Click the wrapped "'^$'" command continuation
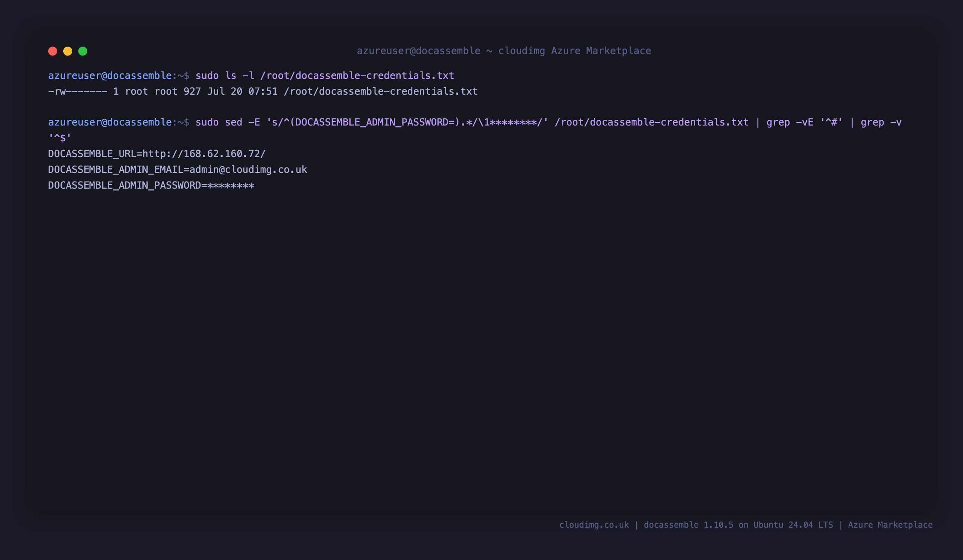This screenshot has height=560, width=963. coord(60,138)
